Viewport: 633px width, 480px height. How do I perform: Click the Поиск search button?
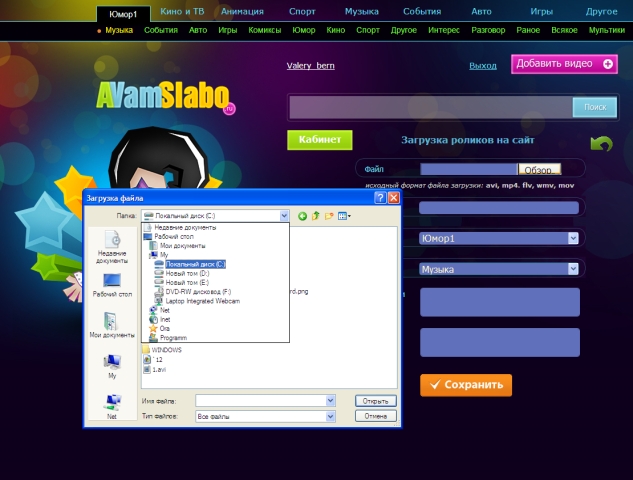595,107
